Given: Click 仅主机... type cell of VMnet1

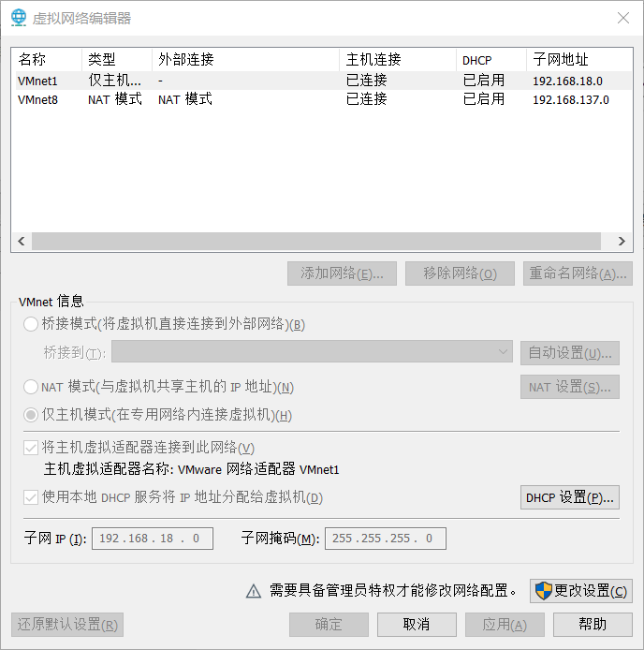Looking at the screenshot, I should coord(114,81).
